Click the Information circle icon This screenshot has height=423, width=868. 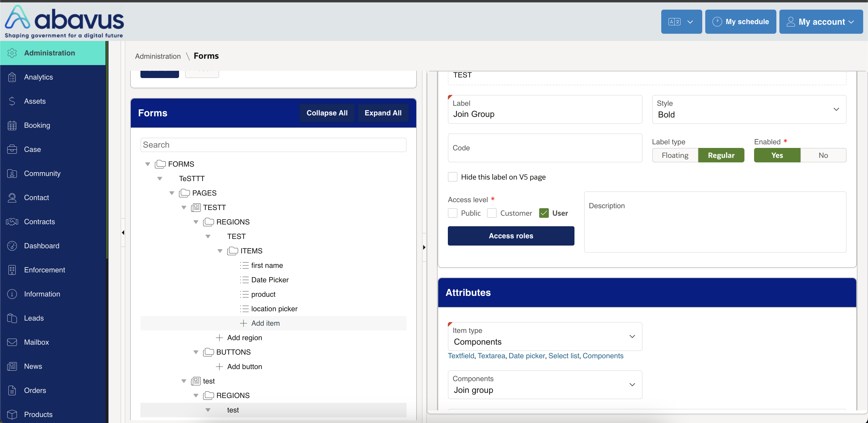pyautogui.click(x=12, y=294)
